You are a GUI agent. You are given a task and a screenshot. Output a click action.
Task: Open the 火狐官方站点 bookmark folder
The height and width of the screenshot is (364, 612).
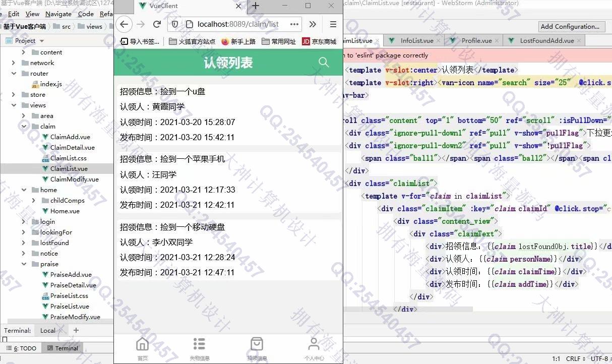coord(192,41)
